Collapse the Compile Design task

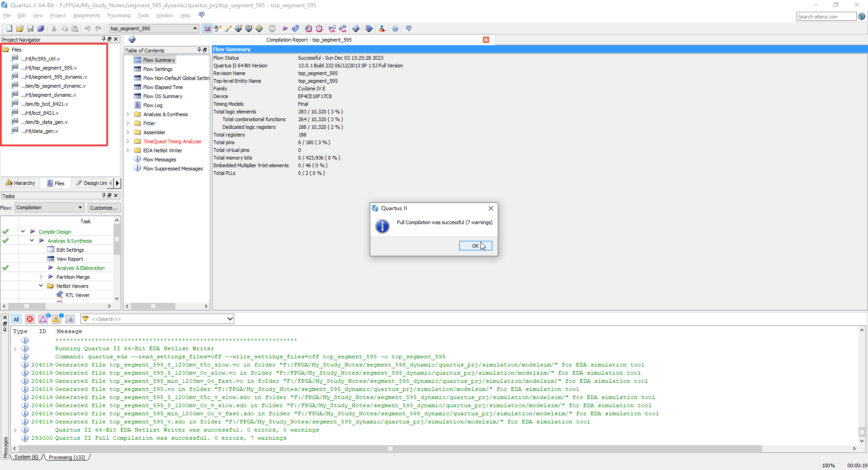pyautogui.click(x=23, y=231)
